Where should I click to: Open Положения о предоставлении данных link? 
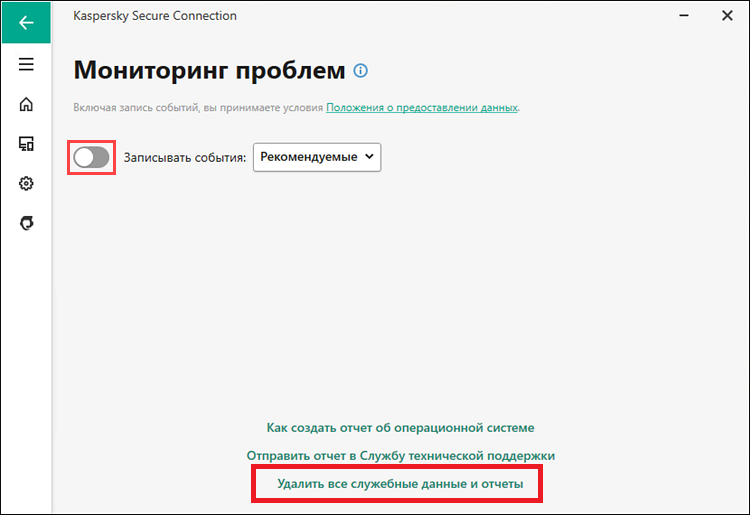(422, 108)
